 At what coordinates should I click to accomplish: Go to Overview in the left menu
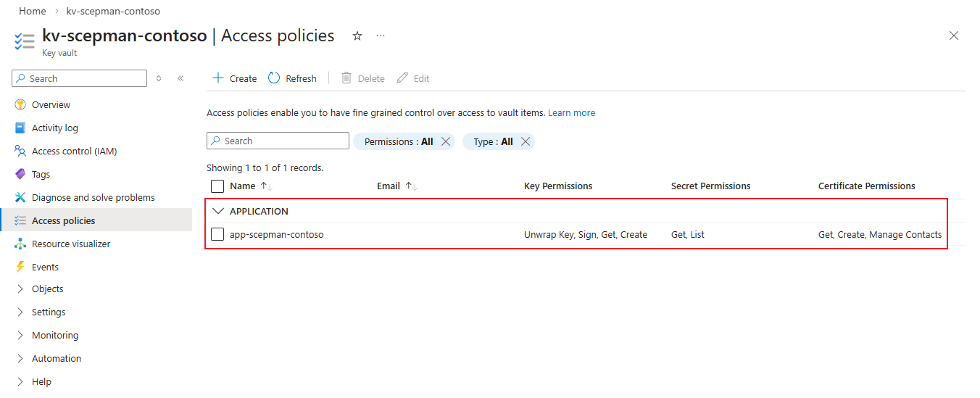coord(51,104)
